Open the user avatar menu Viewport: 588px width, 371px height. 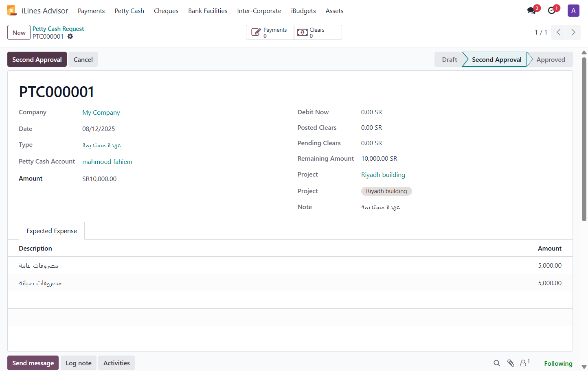point(573,11)
